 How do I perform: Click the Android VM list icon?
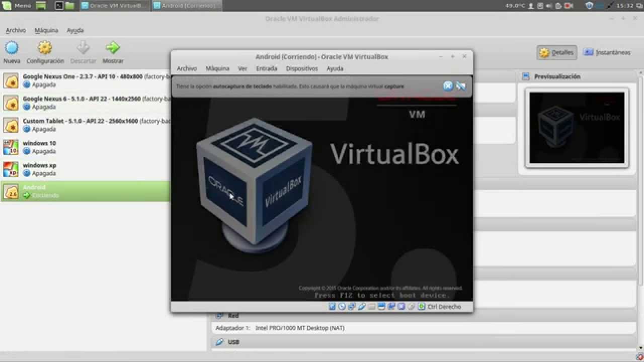11,191
